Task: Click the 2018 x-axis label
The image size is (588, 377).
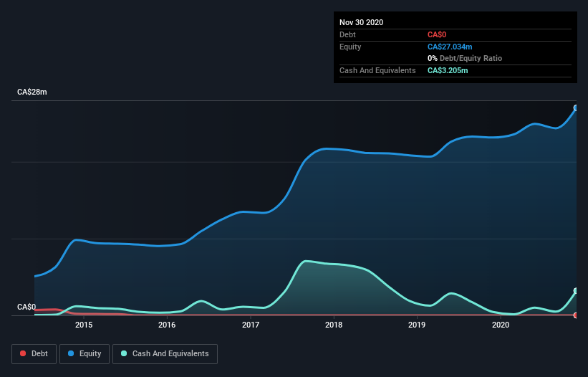Action: tap(334, 325)
